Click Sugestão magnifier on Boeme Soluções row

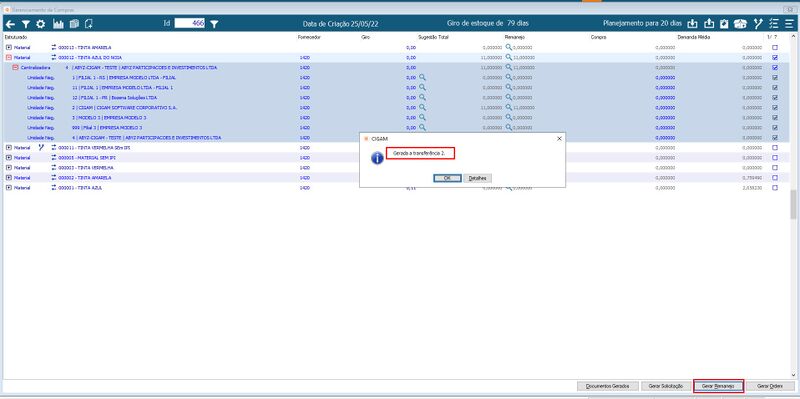pos(422,97)
